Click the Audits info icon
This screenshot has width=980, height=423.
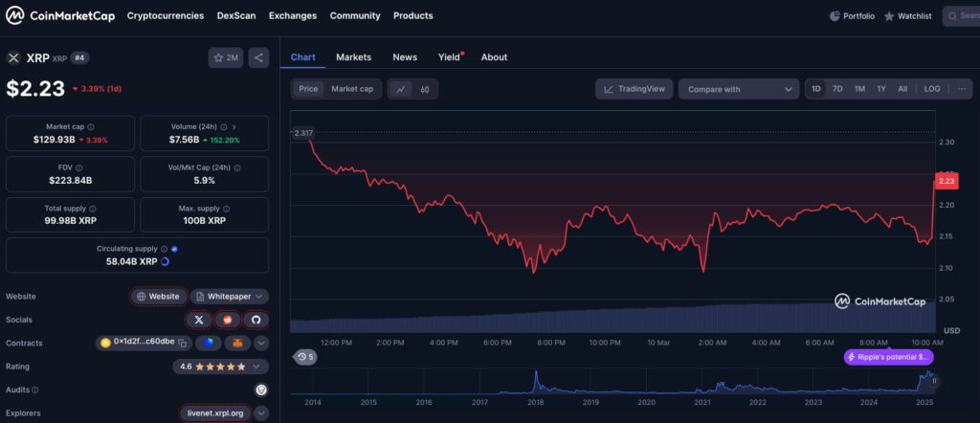click(x=35, y=390)
